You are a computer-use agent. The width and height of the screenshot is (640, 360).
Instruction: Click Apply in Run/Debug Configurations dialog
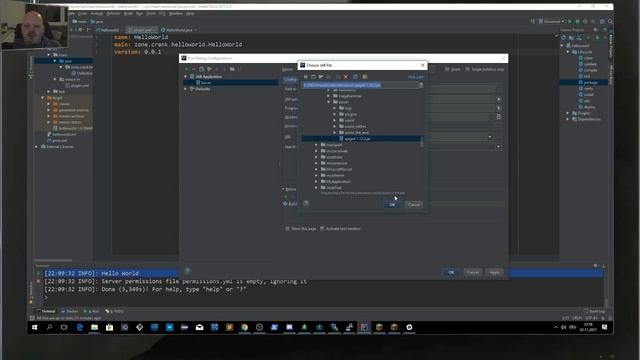[x=494, y=272]
